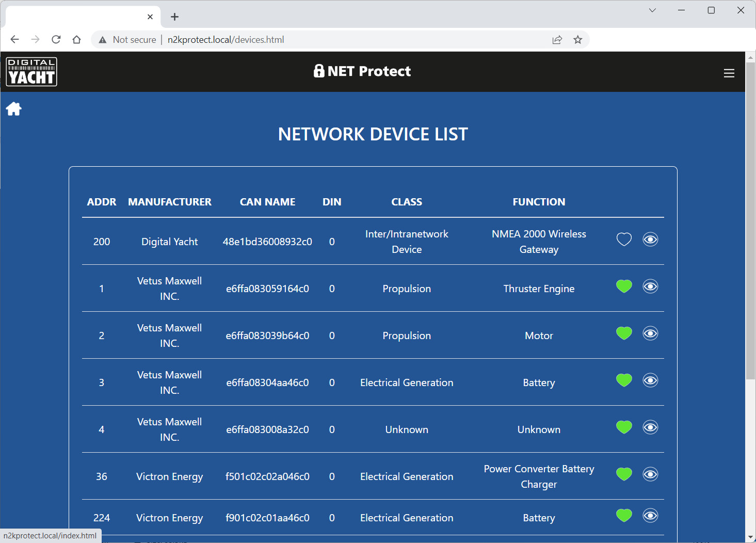
Task: Open a new browser tab
Action: (175, 17)
